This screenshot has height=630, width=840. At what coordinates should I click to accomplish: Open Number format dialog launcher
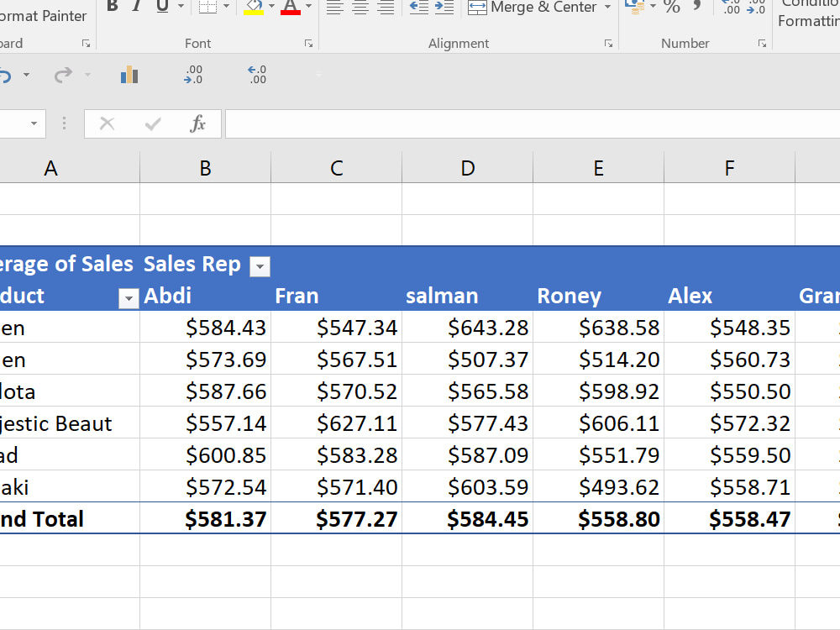click(x=763, y=44)
